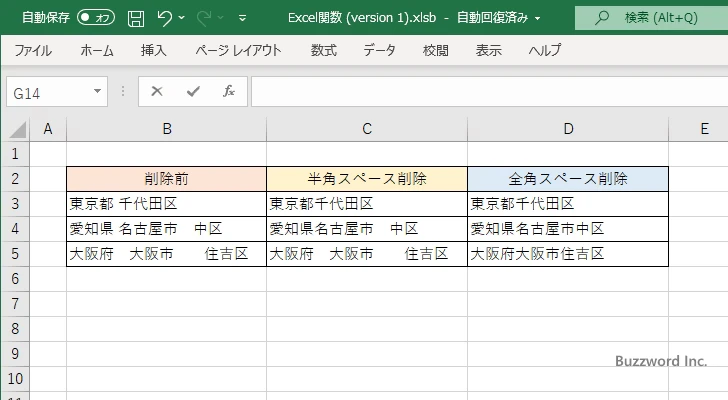Select cell C5 in 半角スペース削除 column
This screenshot has width=728, height=400.
(367, 254)
